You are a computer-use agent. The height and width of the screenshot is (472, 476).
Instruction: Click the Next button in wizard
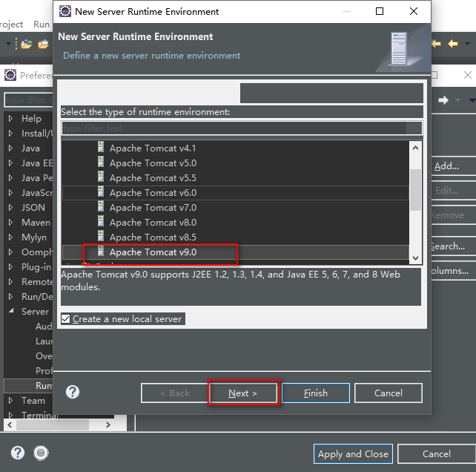click(243, 393)
